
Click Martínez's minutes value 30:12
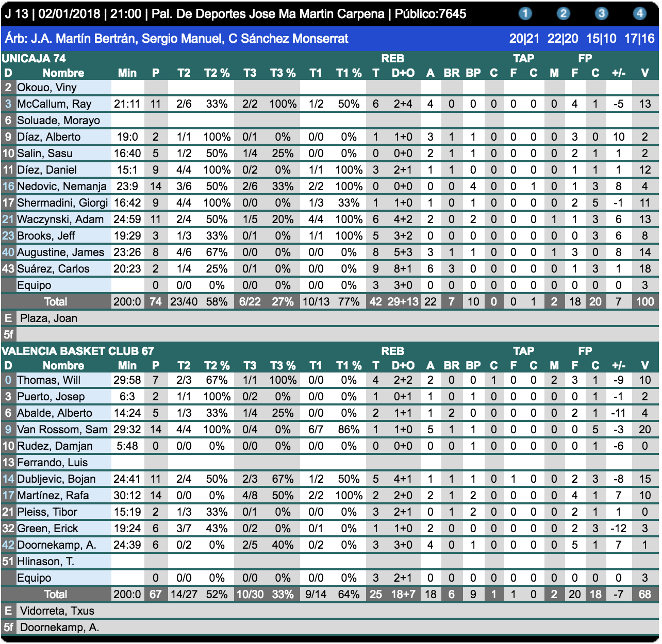click(127, 496)
